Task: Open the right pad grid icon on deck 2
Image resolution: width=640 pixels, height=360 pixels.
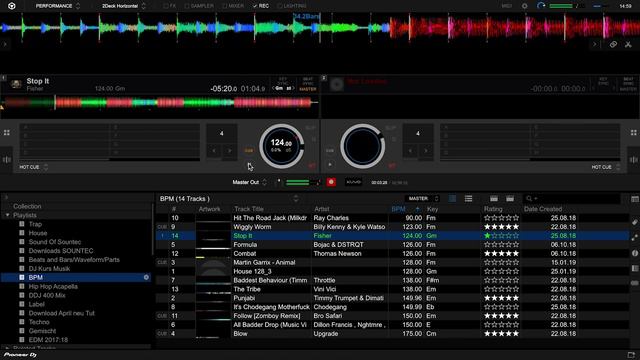Action: (633, 133)
